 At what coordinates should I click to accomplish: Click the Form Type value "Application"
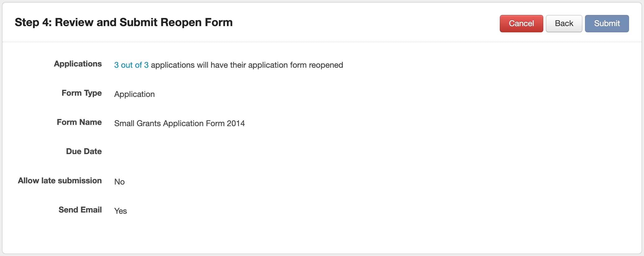point(134,94)
